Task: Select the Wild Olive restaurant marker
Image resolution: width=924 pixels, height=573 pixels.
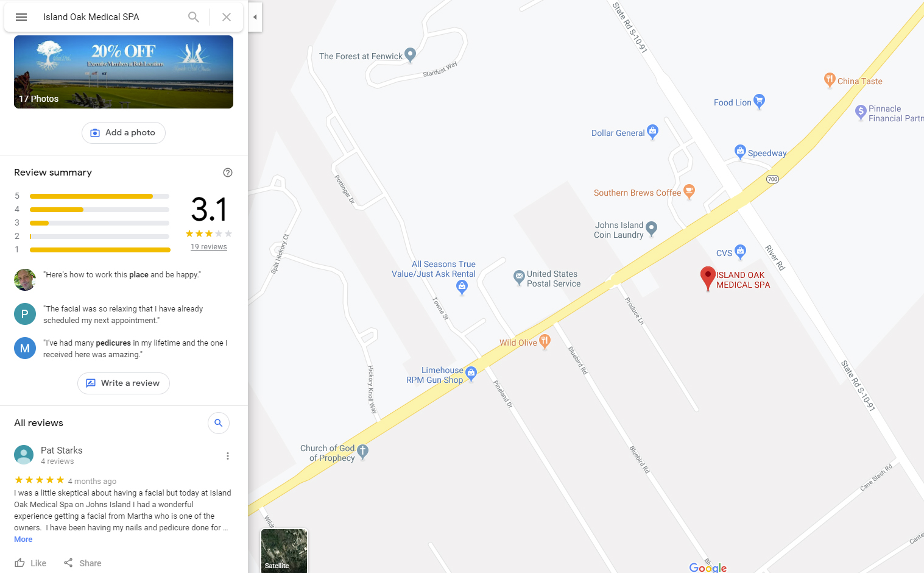Action: pos(545,341)
